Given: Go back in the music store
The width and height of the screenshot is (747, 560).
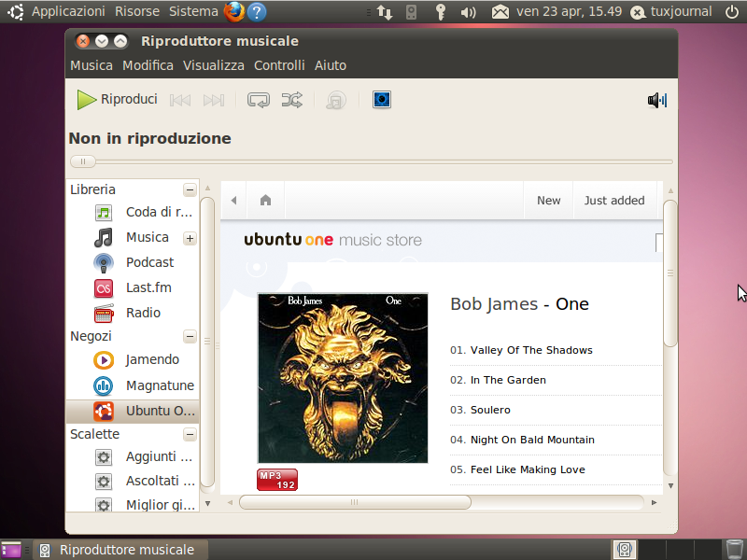Looking at the screenshot, I should (233, 201).
